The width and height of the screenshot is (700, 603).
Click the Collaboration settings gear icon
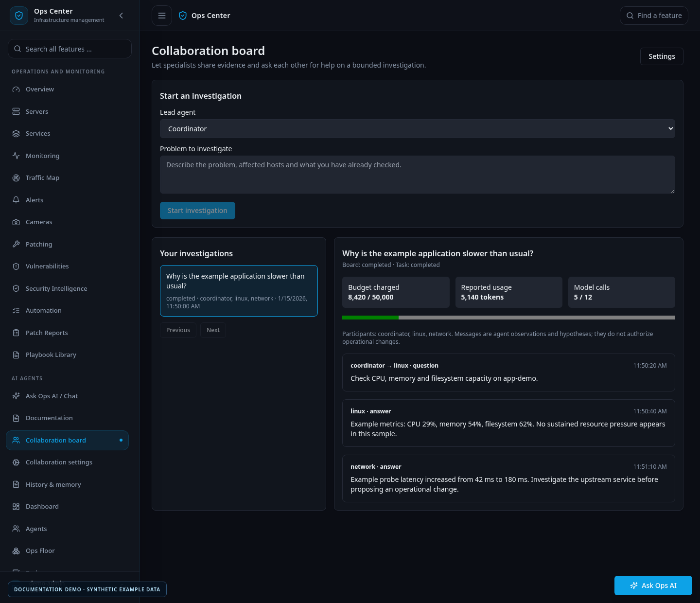(16, 462)
